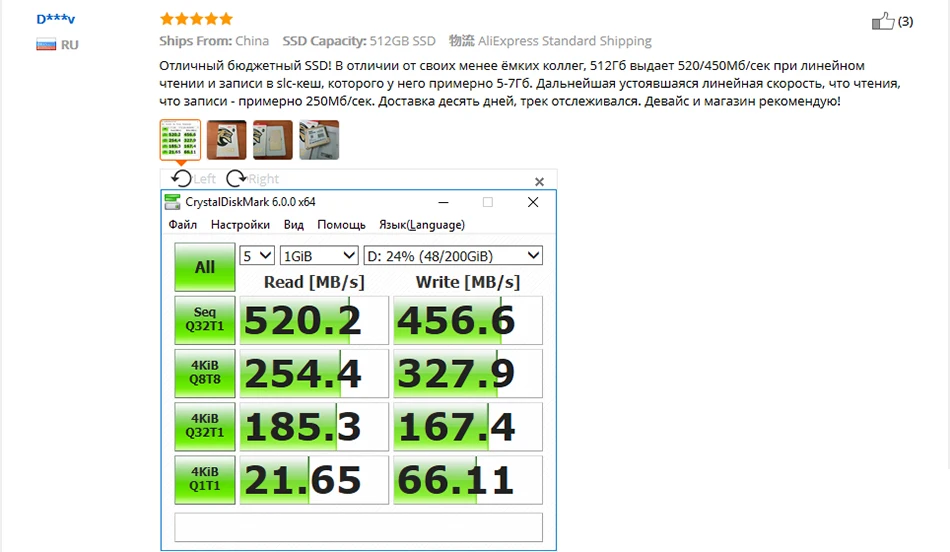Click the Russian flag icon next to RU
The height and width of the screenshot is (552, 950).
46,44
